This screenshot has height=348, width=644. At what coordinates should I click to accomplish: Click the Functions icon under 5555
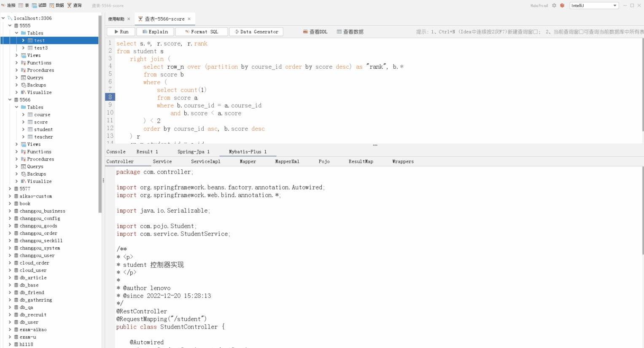click(x=23, y=63)
